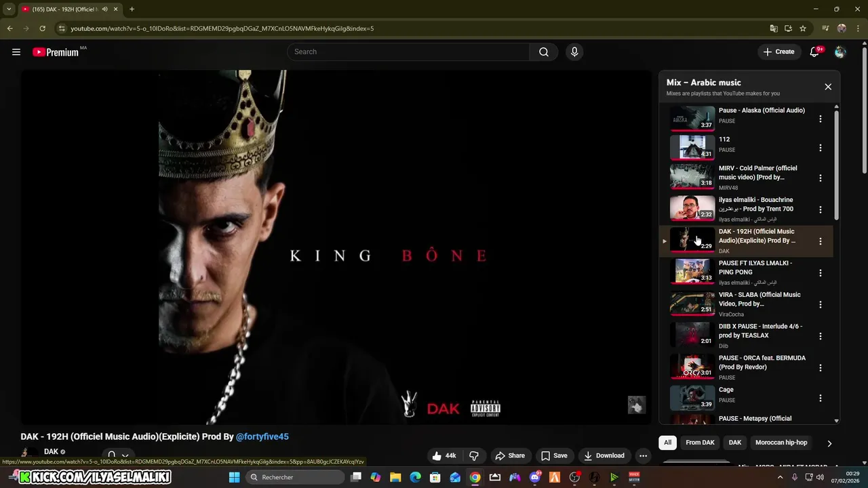This screenshot has width=868, height=488.
Task: Bookmark this tab with star icon
Action: [803, 28]
